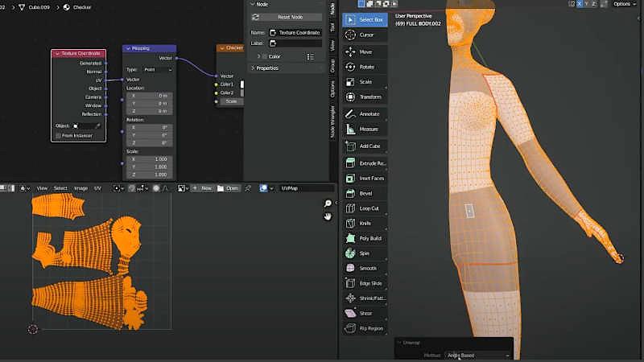This screenshot has height=362, width=644.
Task: Switch to the Node Wrangler sidebar tab
Action: click(332, 121)
